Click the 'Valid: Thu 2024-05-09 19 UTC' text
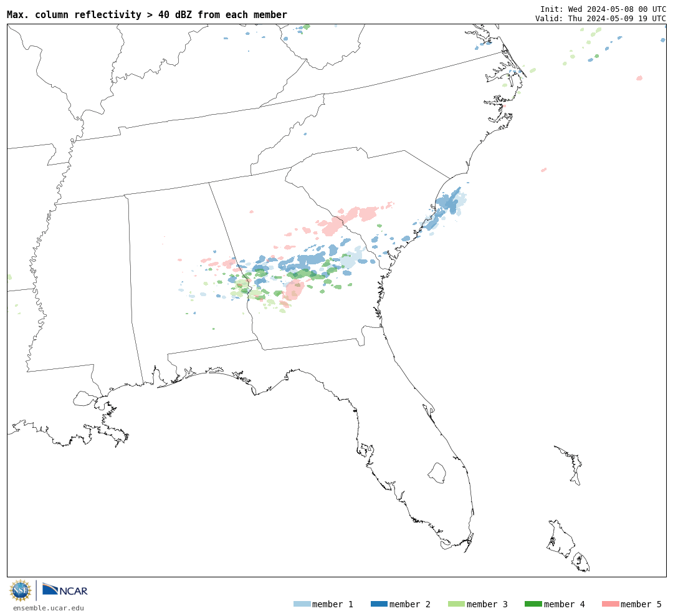This screenshot has height=616, width=673. pos(601,19)
